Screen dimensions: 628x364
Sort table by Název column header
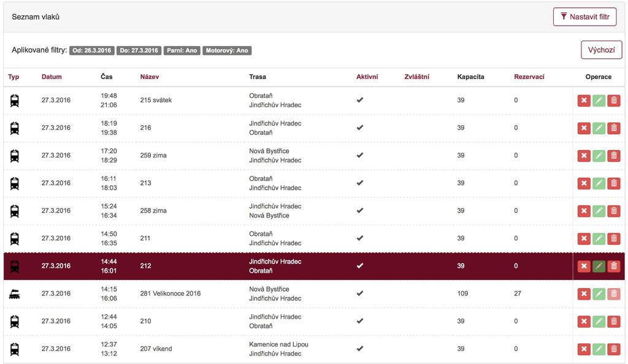tap(150, 77)
